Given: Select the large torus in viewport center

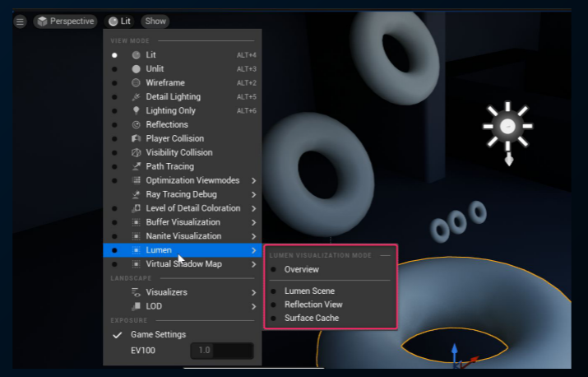Looking at the screenshot, I should coord(318,175).
